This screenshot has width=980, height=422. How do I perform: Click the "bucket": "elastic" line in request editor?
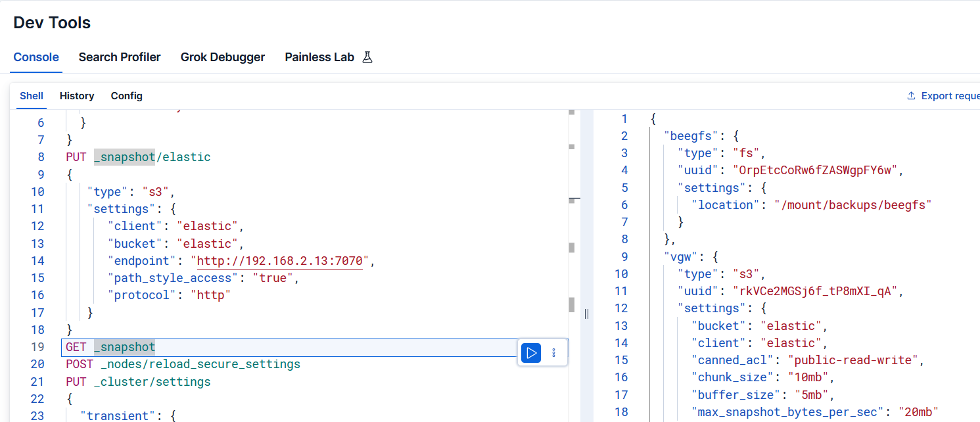[x=177, y=243]
